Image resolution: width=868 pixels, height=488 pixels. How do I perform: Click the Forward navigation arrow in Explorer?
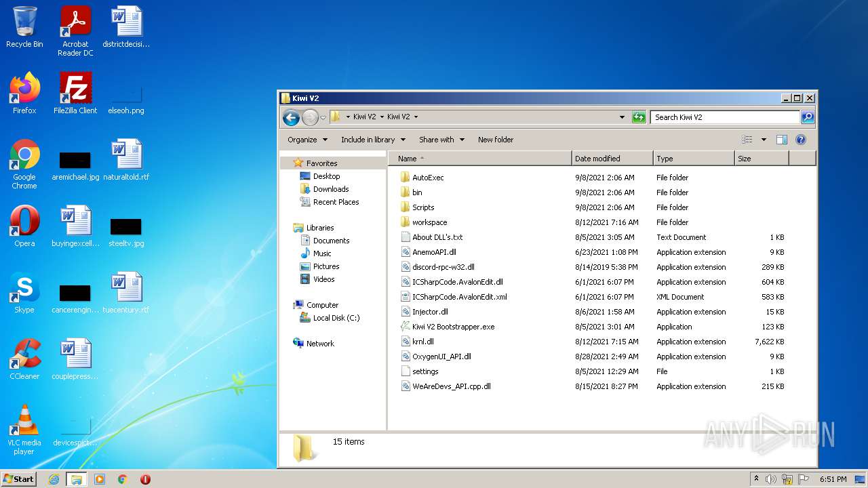(310, 117)
